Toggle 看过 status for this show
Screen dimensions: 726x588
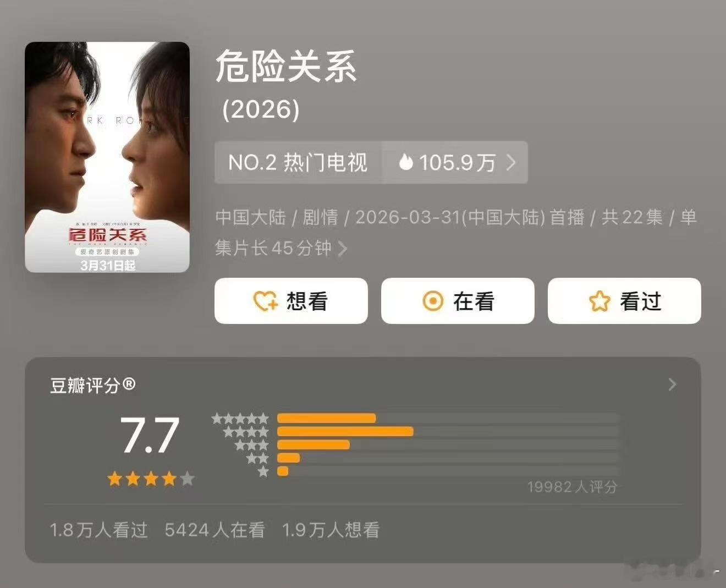[624, 301]
